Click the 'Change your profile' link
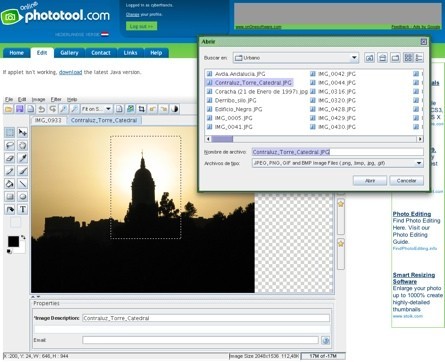Image resolution: width=445 pixels, height=362 pixels. [x=144, y=15]
